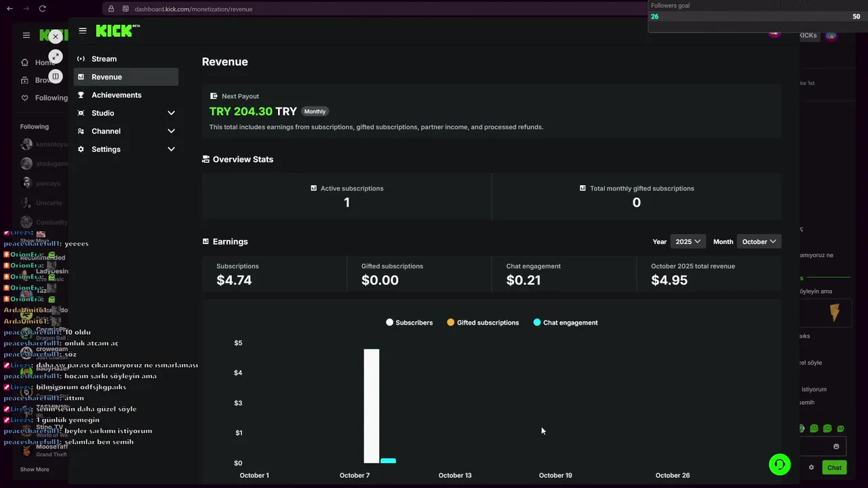Click the Next Payout wallet icon
Image resolution: width=868 pixels, height=488 pixels.
(x=214, y=96)
